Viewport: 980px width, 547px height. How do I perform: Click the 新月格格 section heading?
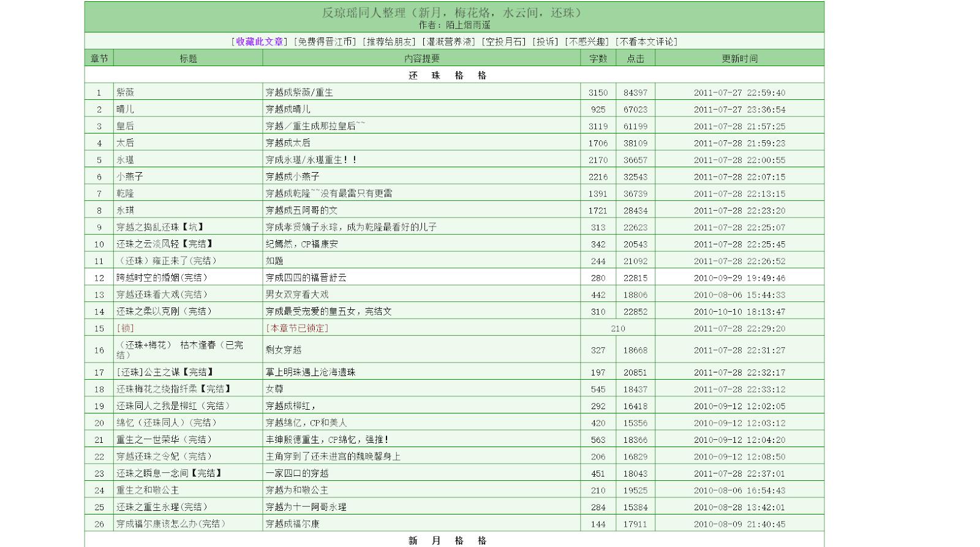click(448, 540)
